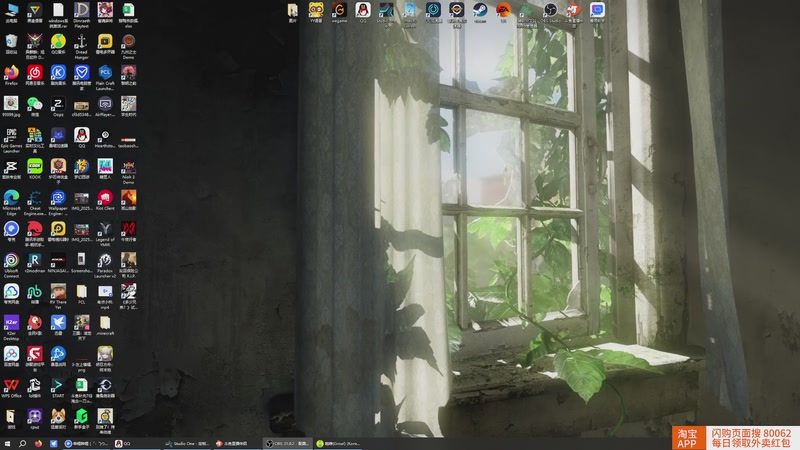800x450 pixels.
Task: Open the Ubisoft Connect shortcut
Action: [x=11, y=265]
